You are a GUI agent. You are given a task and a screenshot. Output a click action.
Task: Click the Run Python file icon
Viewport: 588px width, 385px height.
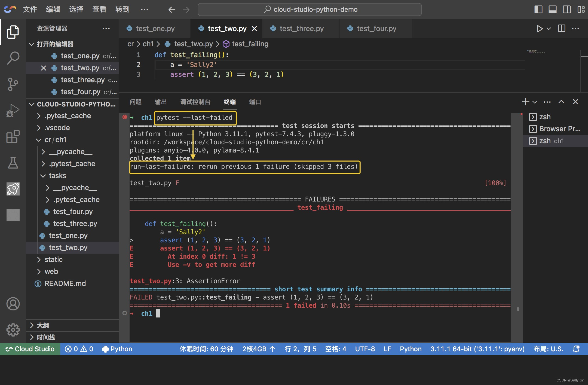[x=540, y=28]
